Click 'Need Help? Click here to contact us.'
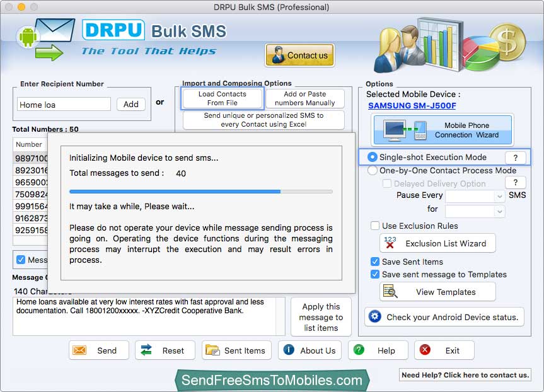544x392 pixels. coord(465,375)
